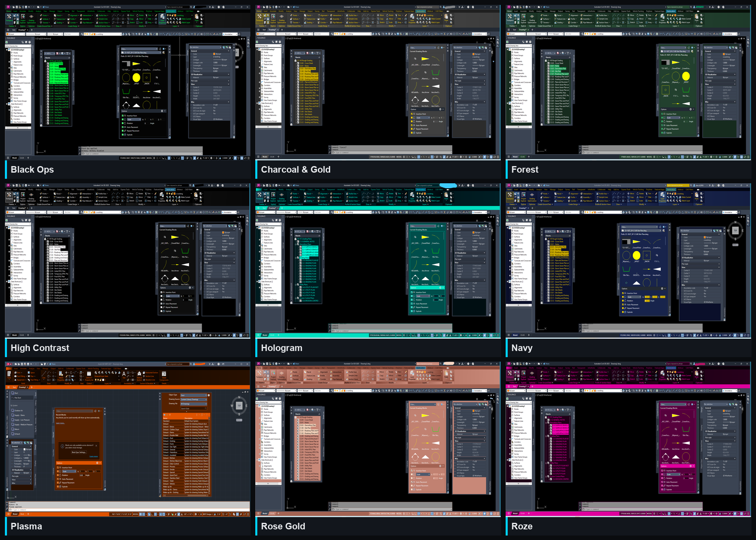Toggle Insertion Point checkbox in the Navy screenshot

pyautogui.click(x=623, y=293)
